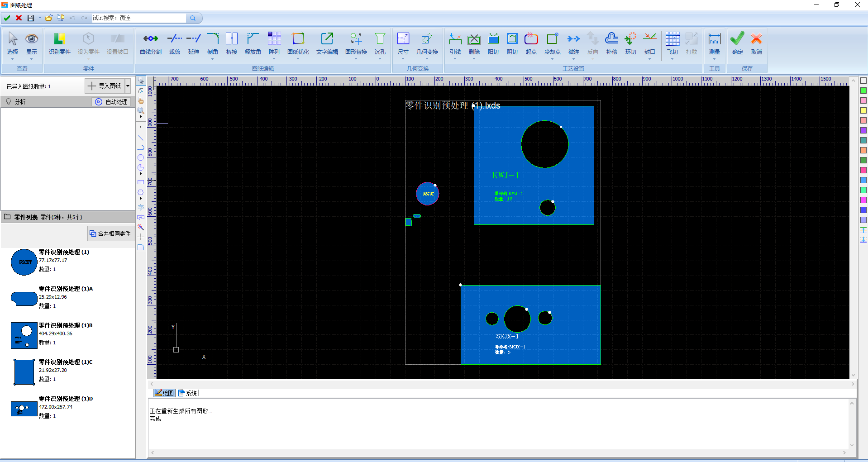This screenshot has height=462, width=868.
Task: Click the red X in quick access toolbar
Action: 19,18
